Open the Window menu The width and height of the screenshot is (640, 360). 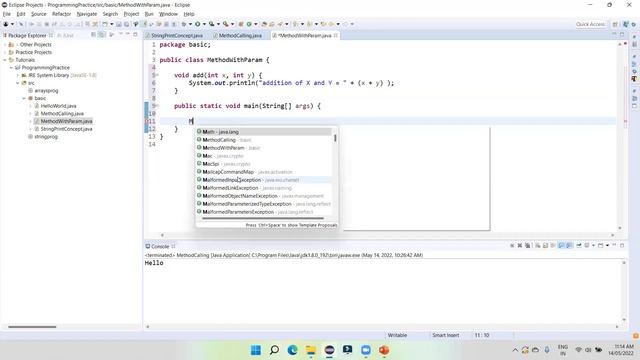(168, 14)
